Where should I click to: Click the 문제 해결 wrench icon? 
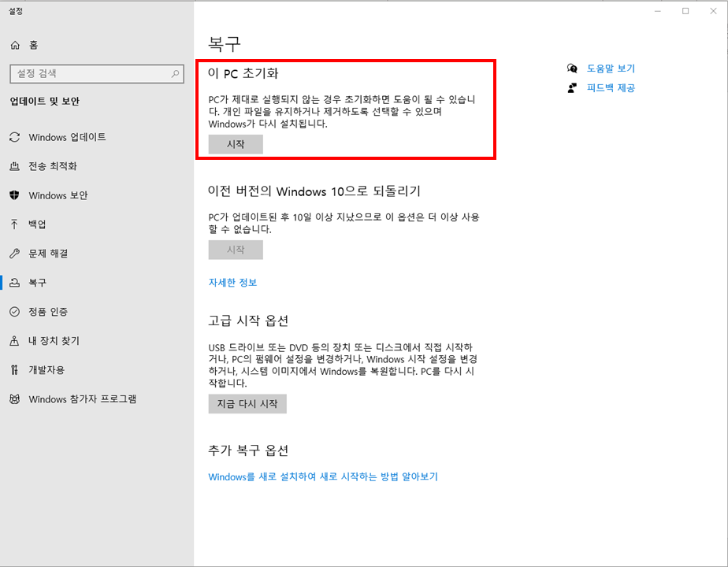15,254
